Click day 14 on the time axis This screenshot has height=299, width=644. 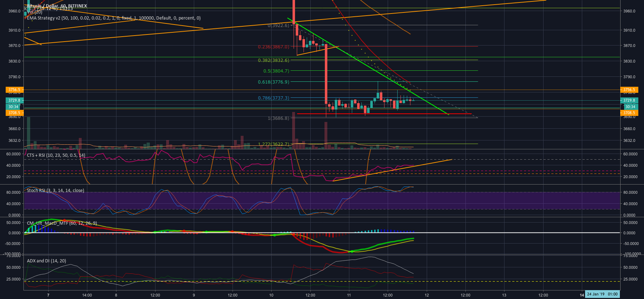pos(582,295)
